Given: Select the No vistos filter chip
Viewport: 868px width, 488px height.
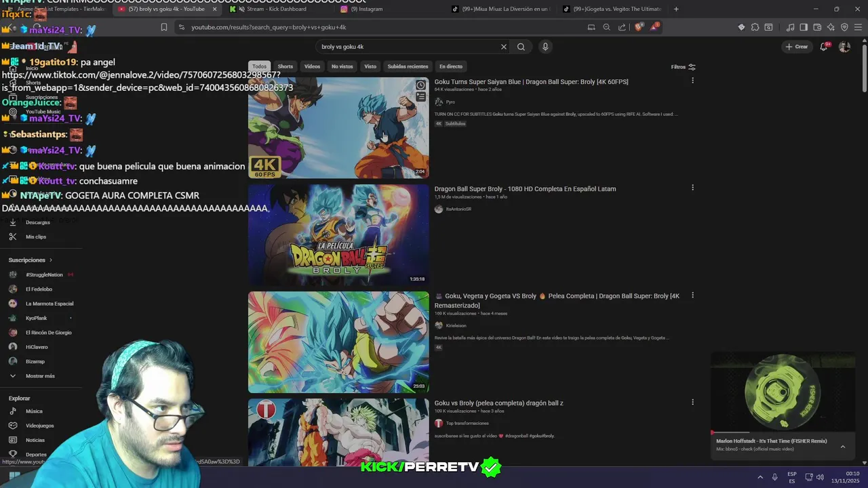Looking at the screenshot, I should point(342,66).
